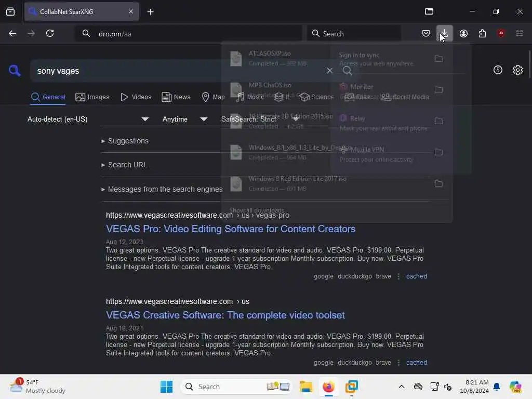Open the Extensions puzzle icon
Image resolution: width=532 pixels, height=399 pixels.
tap(482, 33)
